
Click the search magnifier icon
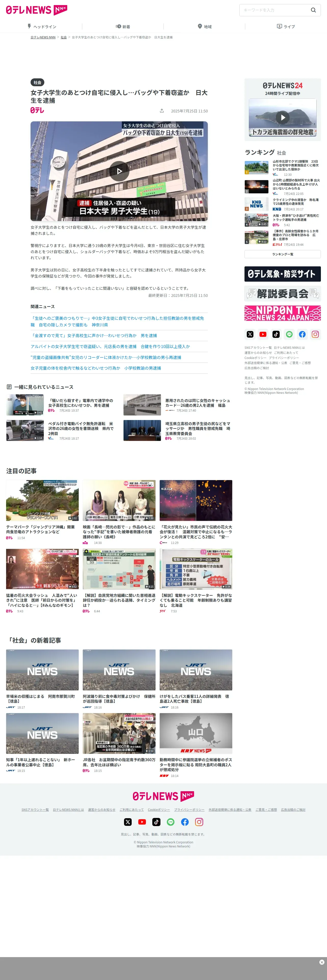pos(313,10)
